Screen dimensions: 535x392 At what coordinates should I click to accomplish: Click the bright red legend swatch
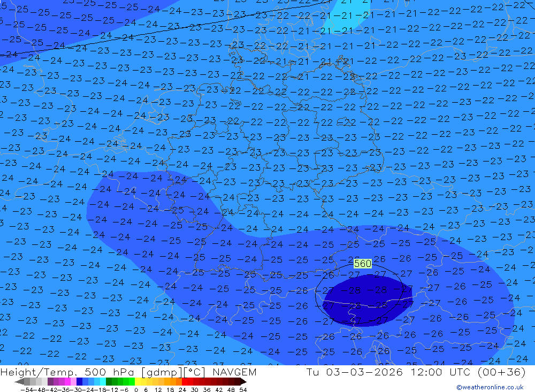coord(185,382)
